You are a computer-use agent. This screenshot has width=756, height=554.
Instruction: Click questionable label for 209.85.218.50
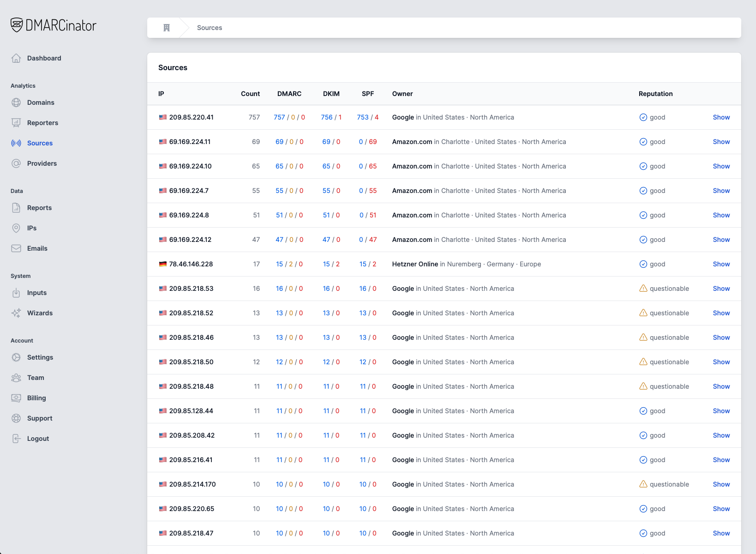coord(669,362)
